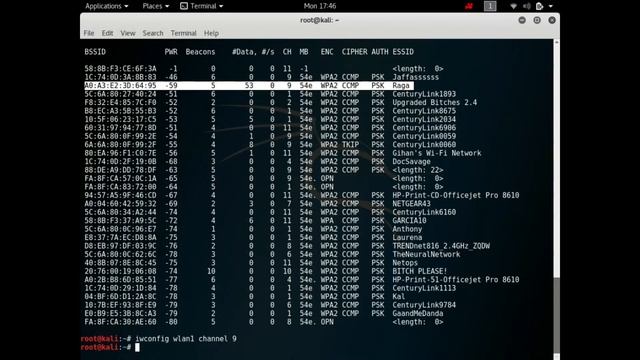The height and width of the screenshot is (360, 640).
Task: Click the terminal vertical scrollbar thumb
Action: [x=557, y=316]
